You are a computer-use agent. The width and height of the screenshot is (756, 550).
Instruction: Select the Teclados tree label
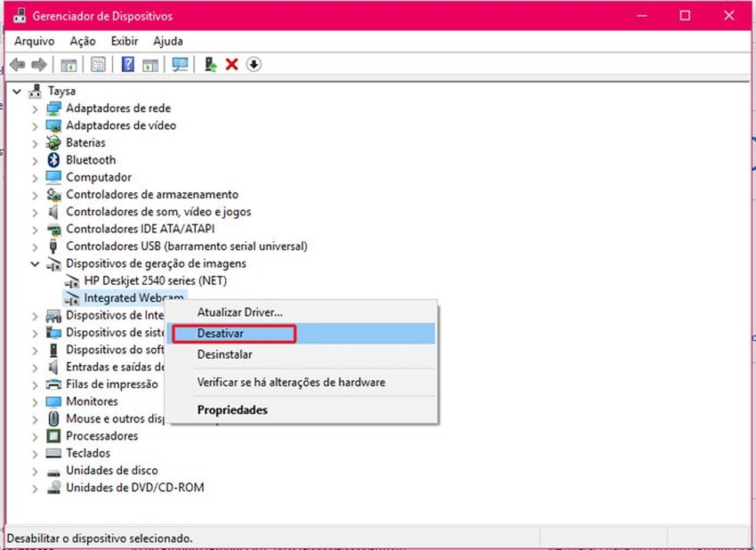88,453
